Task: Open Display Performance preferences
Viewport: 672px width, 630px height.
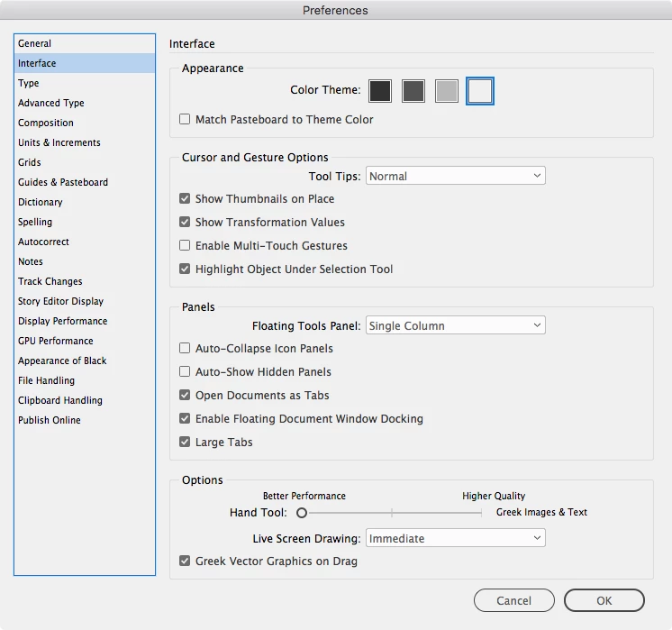Action: (85, 321)
